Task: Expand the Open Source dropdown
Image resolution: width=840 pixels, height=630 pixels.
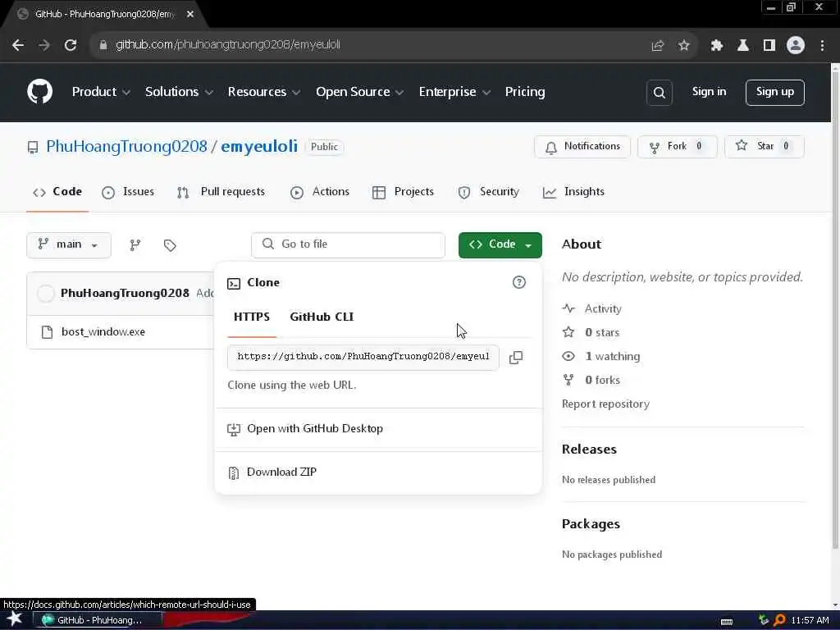Action: [x=359, y=92]
